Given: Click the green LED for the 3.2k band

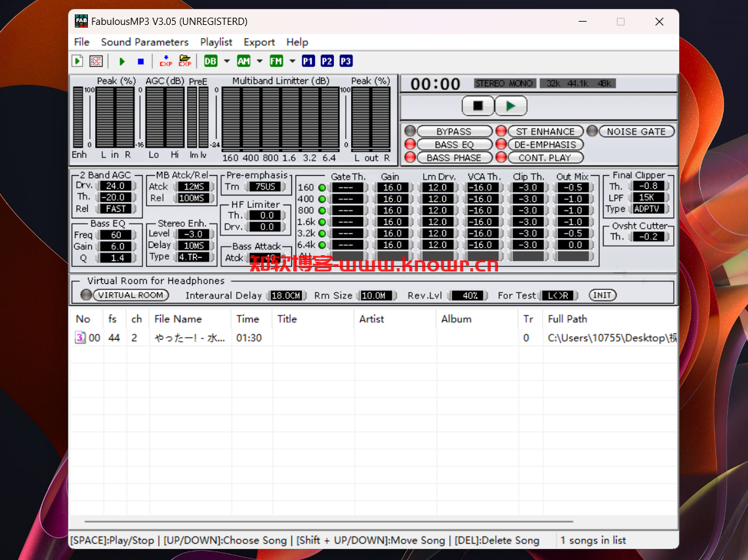Looking at the screenshot, I should point(322,233).
